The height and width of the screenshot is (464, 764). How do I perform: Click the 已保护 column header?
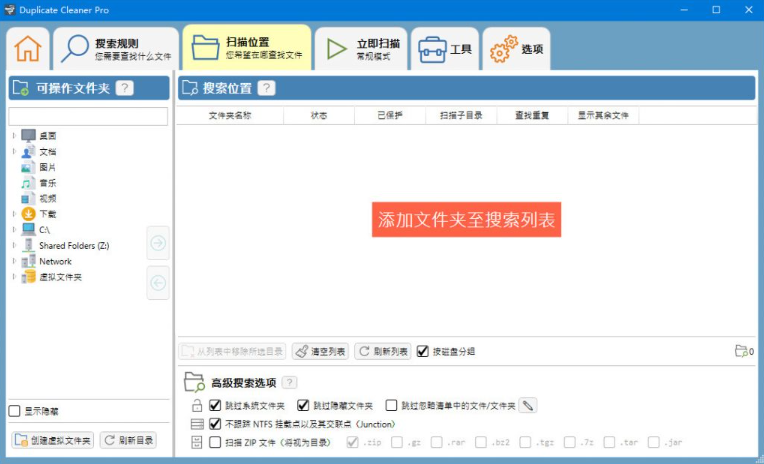point(390,116)
